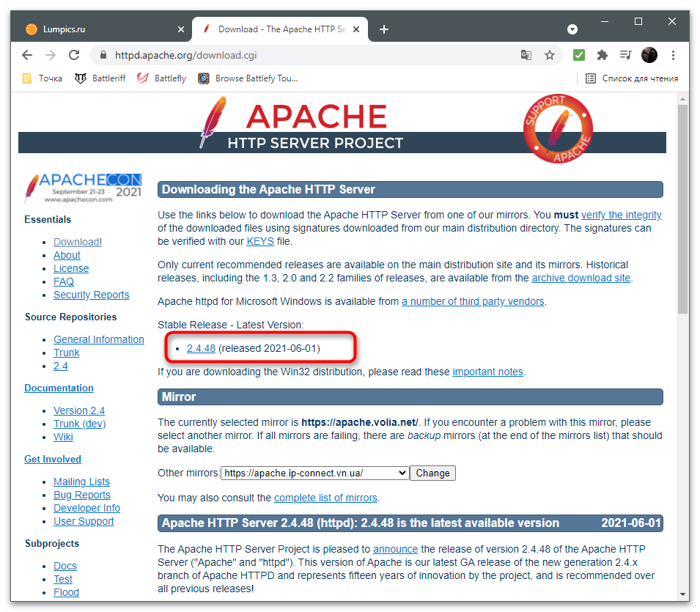The image size is (700, 612).
Task: Open the important notes link
Action: coord(487,372)
